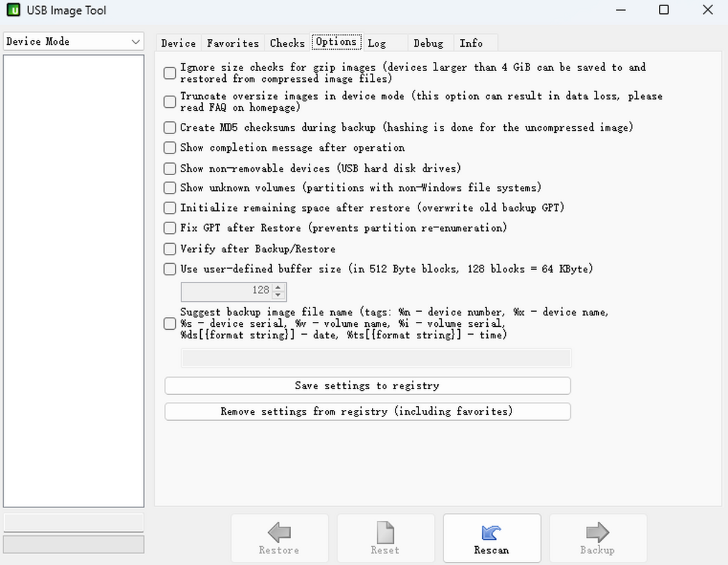Viewport: 728px width, 565px height.
Task: Enable Show non-removable devices option
Action: point(170,169)
